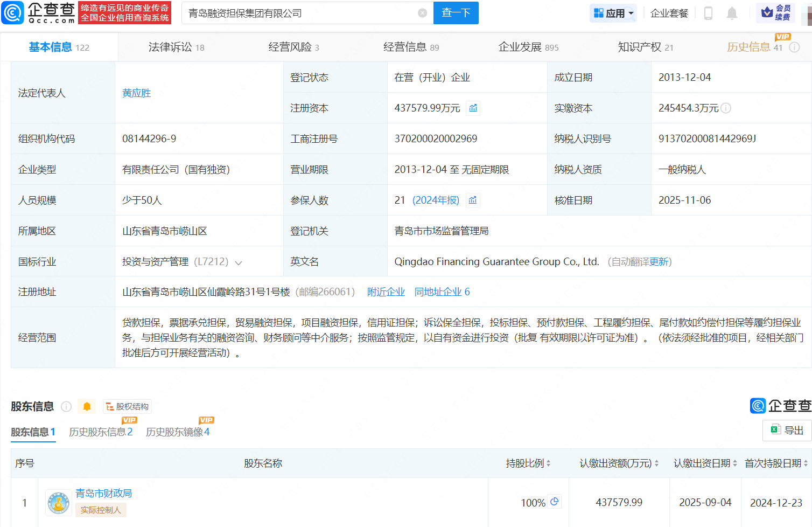Clear the search box text
The height and width of the screenshot is (527, 812).
(x=423, y=13)
